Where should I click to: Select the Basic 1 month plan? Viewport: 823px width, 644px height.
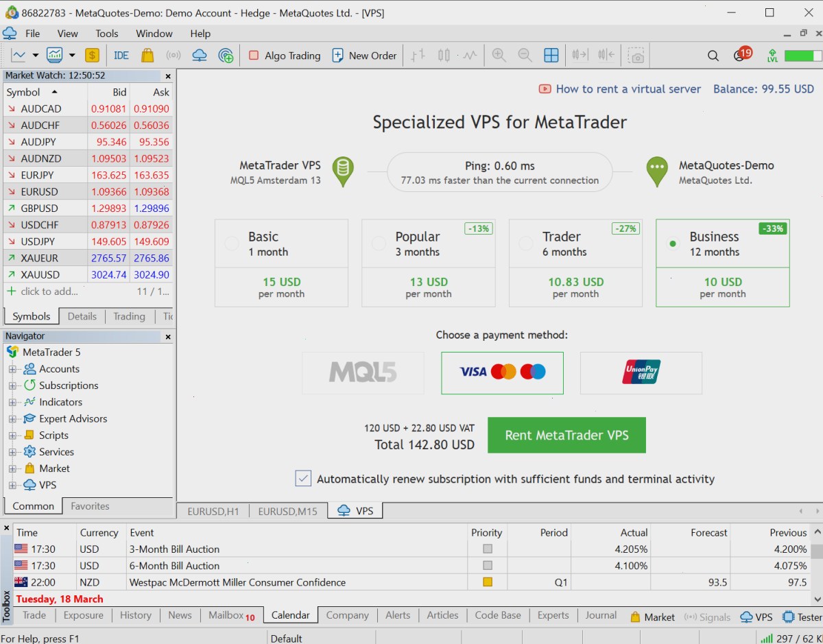pyautogui.click(x=281, y=263)
